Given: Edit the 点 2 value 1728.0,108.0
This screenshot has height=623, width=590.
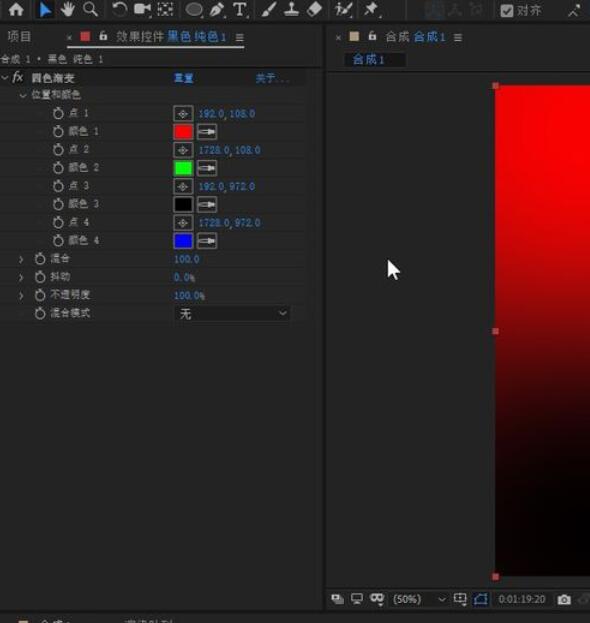Looking at the screenshot, I should coord(230,150).
